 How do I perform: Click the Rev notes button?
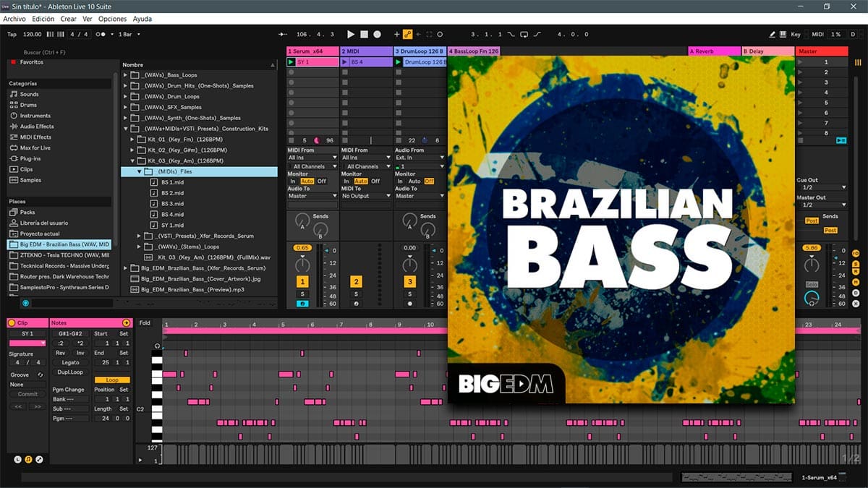61,353
